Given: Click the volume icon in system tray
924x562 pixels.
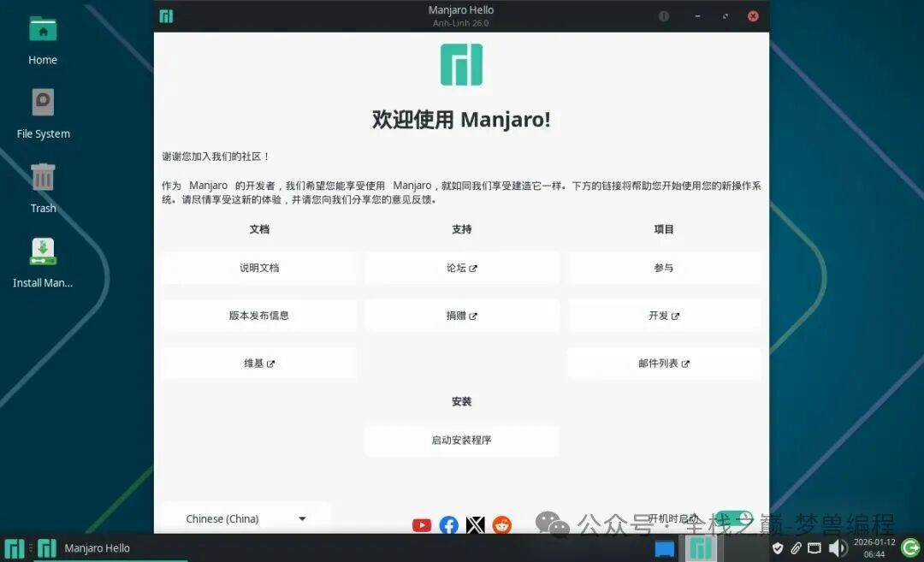Looking at the screenshot, I should tap(838, 548).
